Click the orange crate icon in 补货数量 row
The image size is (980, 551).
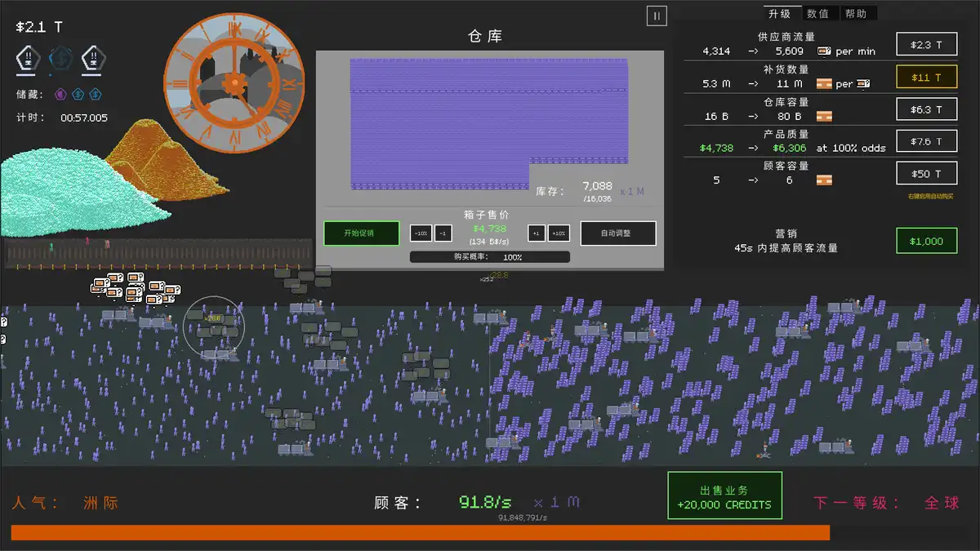pyautogui.click(x=824, y=83)
